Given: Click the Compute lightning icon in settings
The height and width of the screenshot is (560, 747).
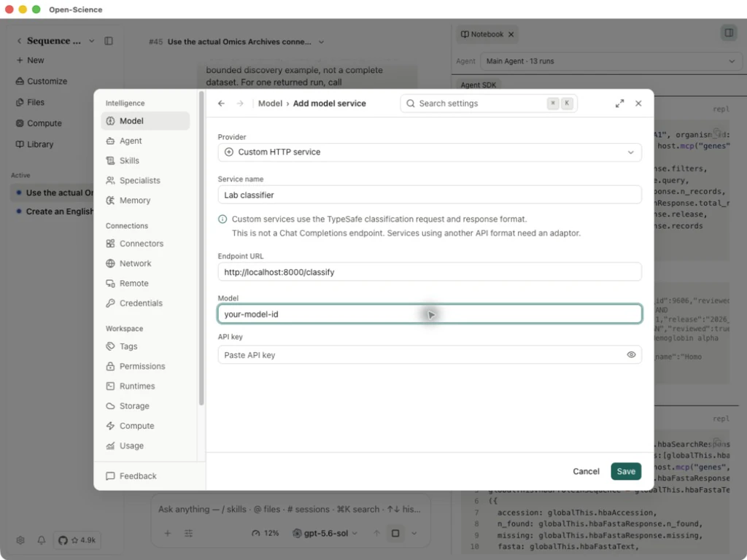Looking at the screenshot, I should (x=111, y=426).
